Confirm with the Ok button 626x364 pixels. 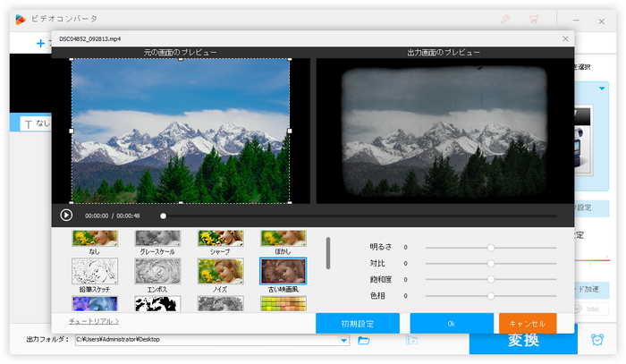coord(451,323)
